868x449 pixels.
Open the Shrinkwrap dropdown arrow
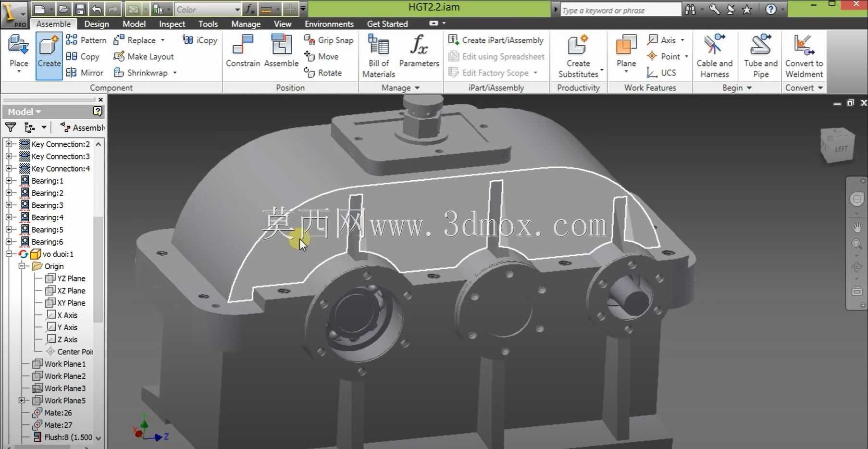point(175,73)
